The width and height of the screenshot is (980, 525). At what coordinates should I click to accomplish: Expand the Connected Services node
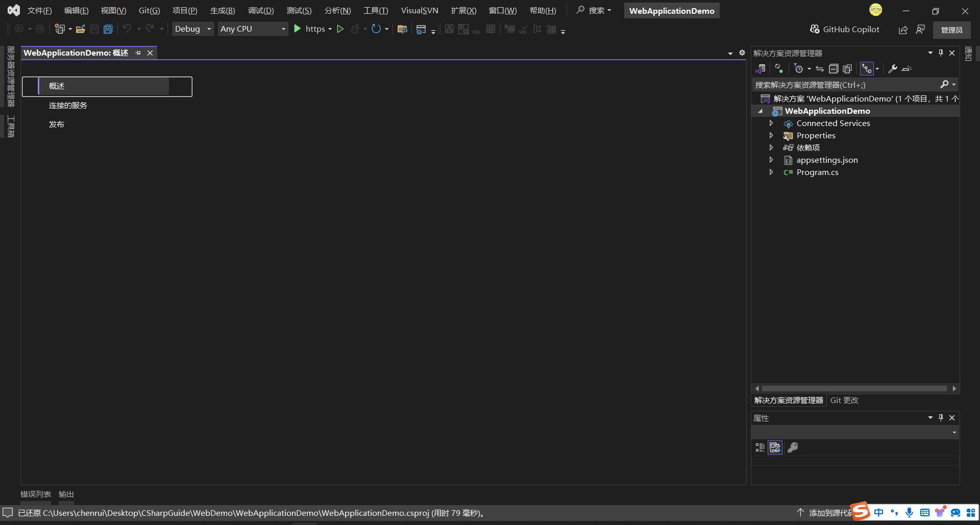point(771,123)
